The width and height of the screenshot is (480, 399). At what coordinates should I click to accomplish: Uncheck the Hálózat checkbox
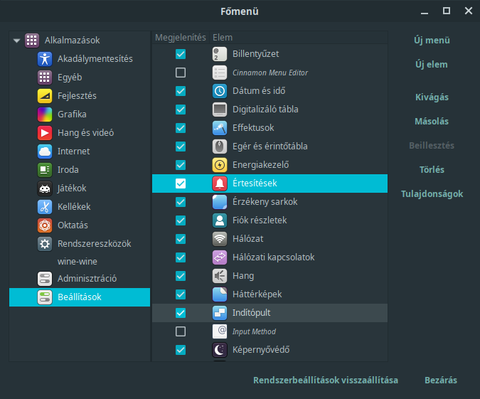[181, 239]
